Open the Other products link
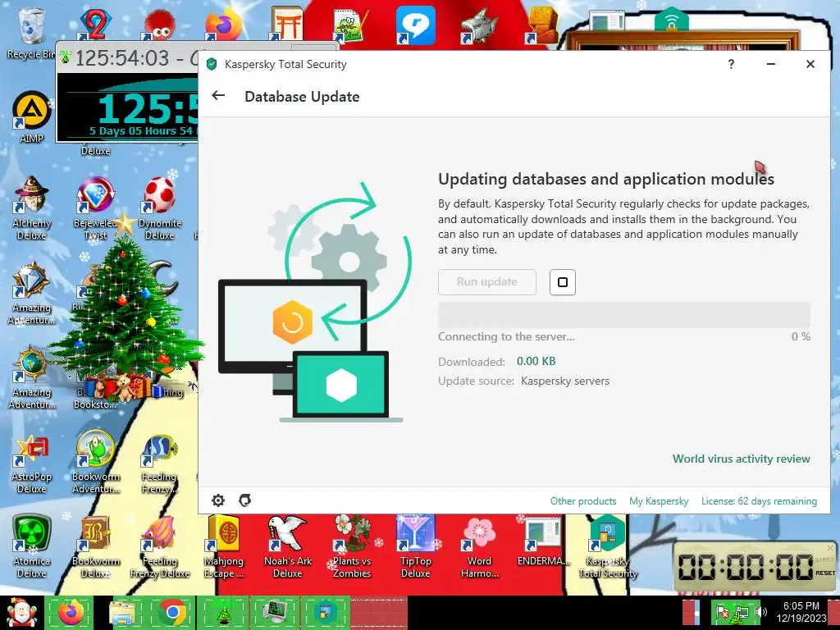The image size is (840, 630). click(583, 501)
